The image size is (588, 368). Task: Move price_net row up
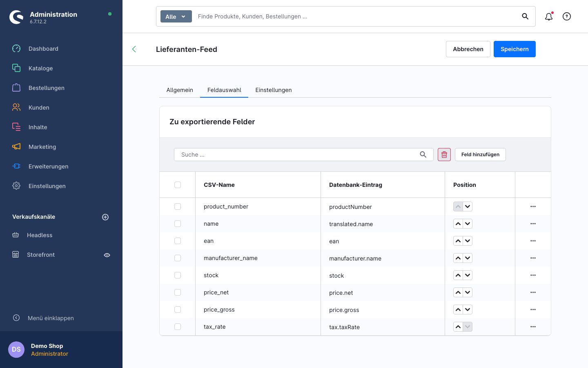(458, 292)
